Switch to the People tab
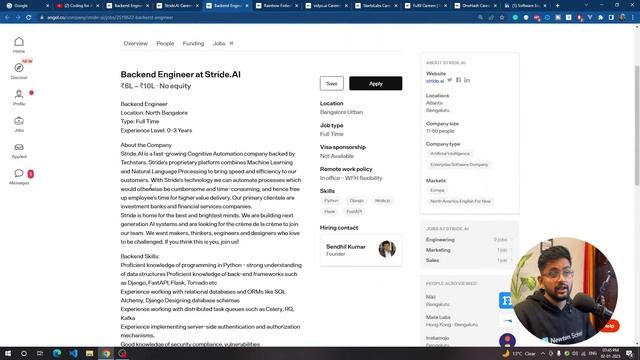 (x=165, y=43)
